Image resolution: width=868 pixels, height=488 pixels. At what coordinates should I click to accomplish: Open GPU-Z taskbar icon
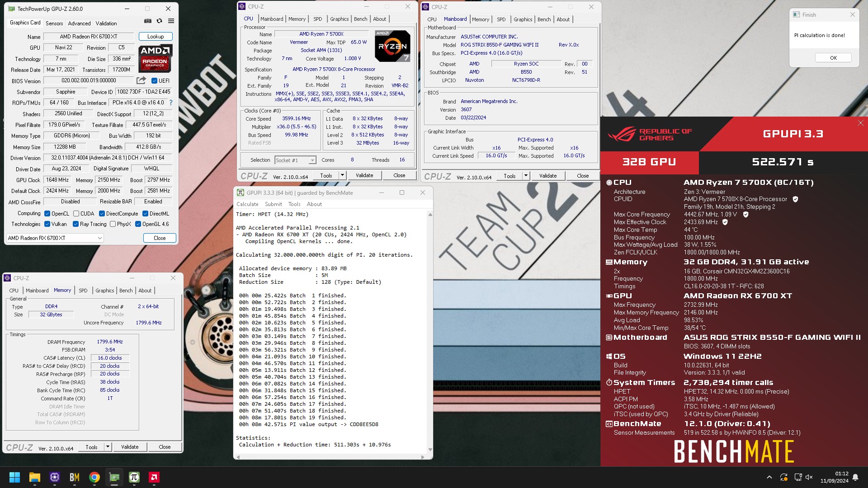pyautogui.click(x=114, y=477)
